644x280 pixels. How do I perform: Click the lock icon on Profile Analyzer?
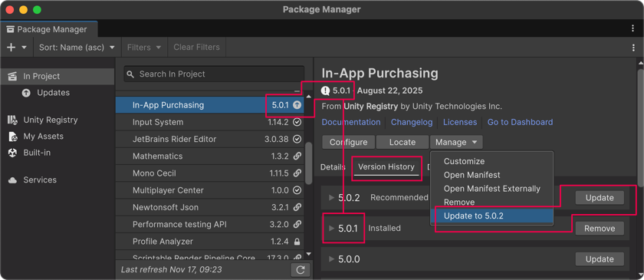(297, 242)
